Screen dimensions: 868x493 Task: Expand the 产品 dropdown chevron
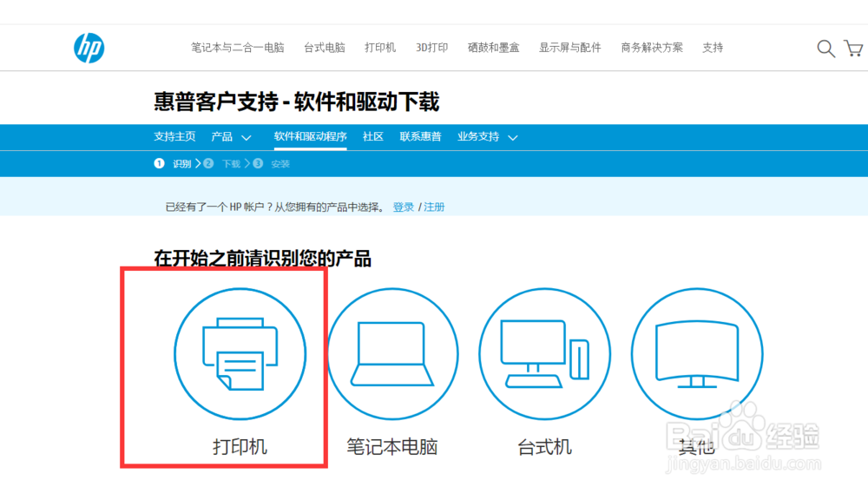tap(247, 138)
